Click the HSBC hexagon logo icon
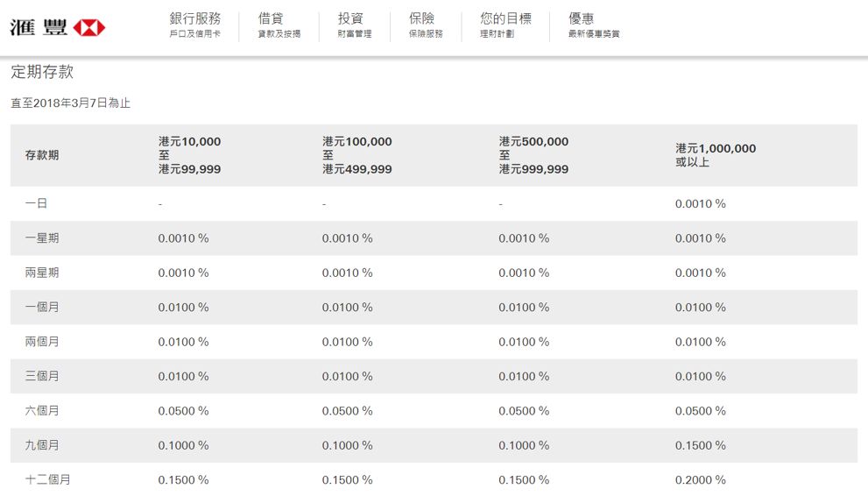Image resolution: width=868 pixels, height=496 pixels. pyautogui.click(x=89, y=27)
